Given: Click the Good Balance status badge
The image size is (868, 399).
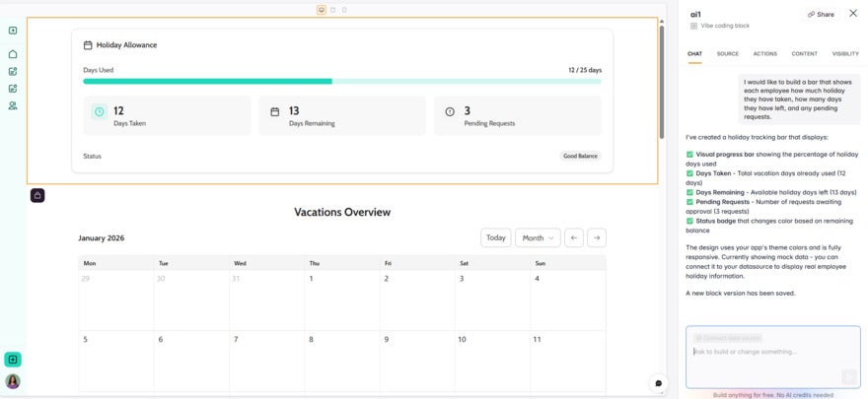Looking at the screenshot, I should pyautogui.click(x=580, y=157).
